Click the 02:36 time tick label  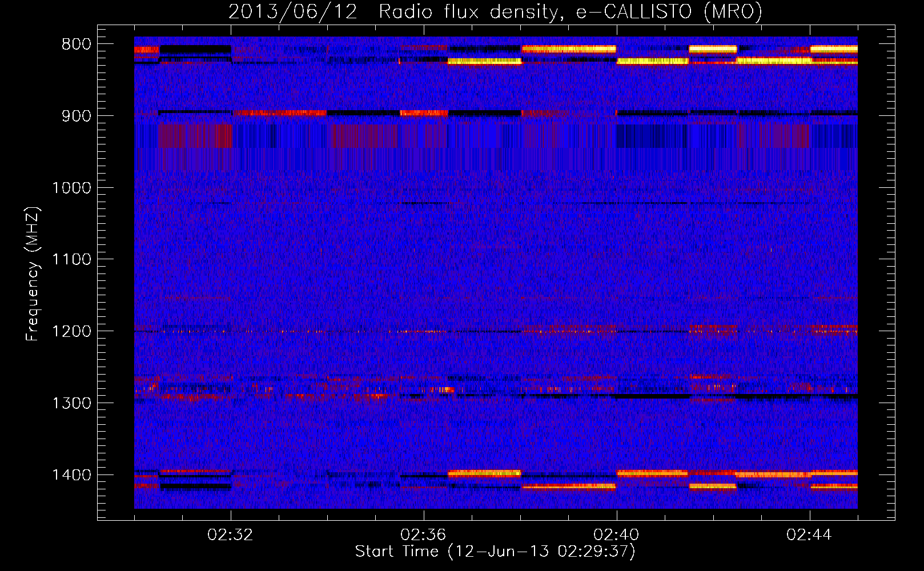coord(424,535)
